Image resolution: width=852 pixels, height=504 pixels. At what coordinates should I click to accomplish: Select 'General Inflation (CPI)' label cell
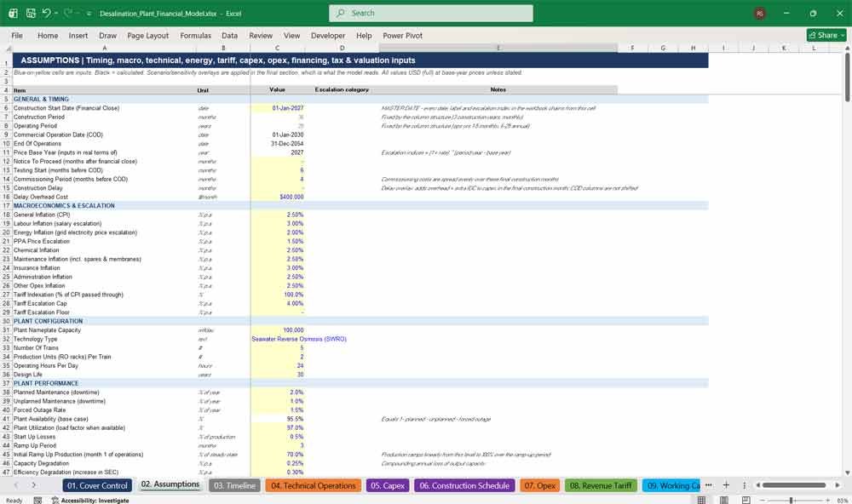coord(104,215)
